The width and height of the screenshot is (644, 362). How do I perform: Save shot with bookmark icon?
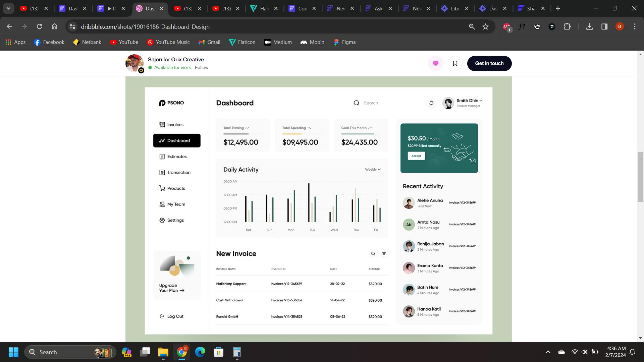tap(455, 63)
